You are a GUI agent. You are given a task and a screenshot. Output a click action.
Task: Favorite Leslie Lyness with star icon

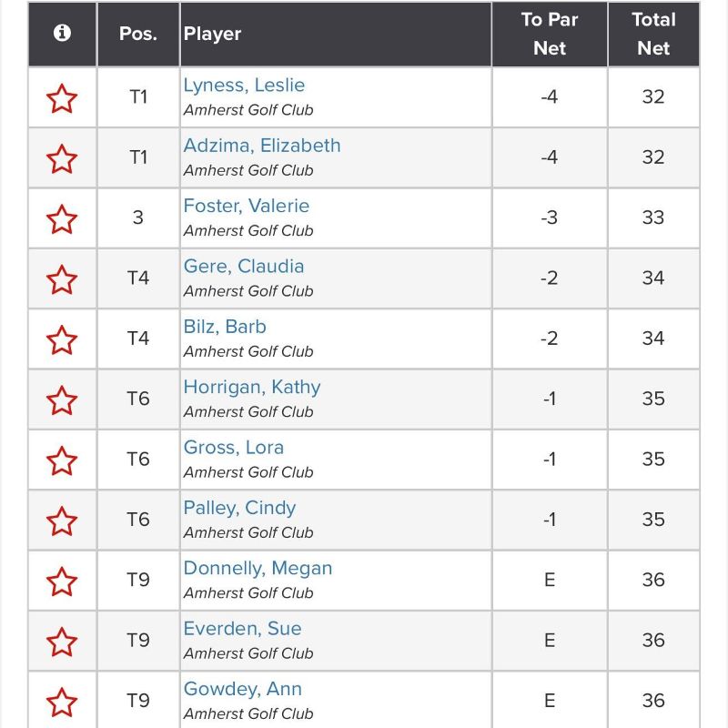62,98
